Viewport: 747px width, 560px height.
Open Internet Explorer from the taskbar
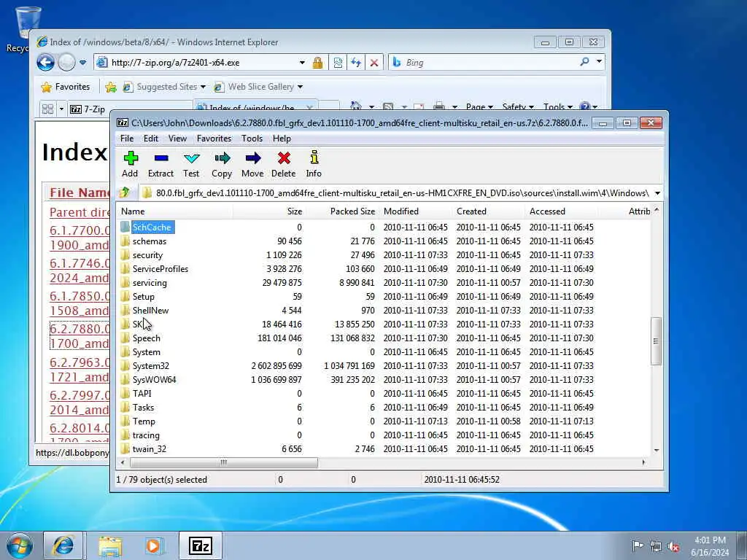[63, 545]
